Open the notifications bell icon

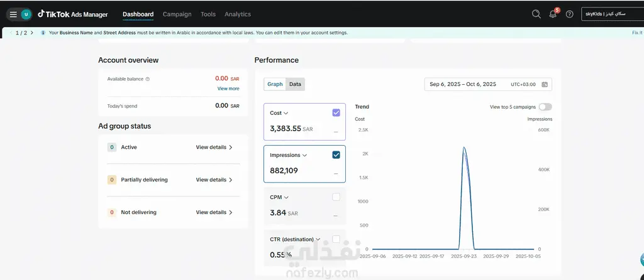point(553,14)
